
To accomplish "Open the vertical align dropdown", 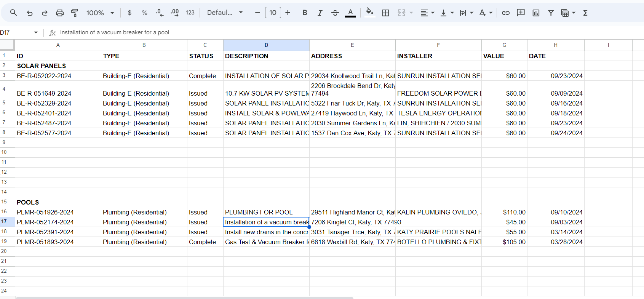I will [447, 13].
